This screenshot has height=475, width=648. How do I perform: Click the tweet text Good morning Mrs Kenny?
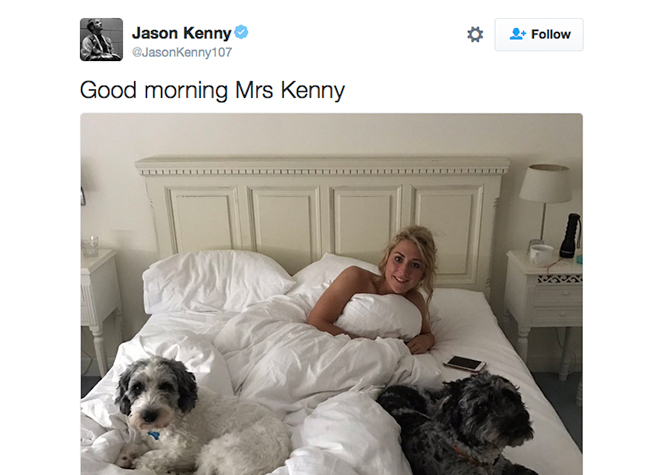pos(212,90)
